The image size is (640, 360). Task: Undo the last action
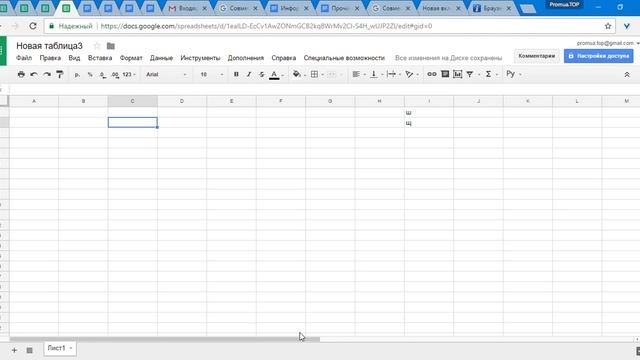[x=34, y=74]
